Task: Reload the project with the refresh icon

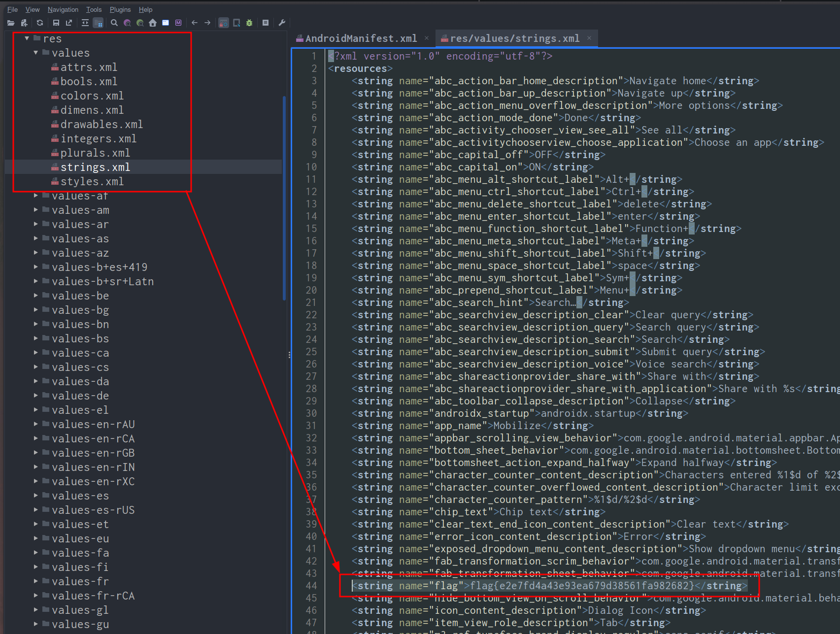Action: point(40,23)
